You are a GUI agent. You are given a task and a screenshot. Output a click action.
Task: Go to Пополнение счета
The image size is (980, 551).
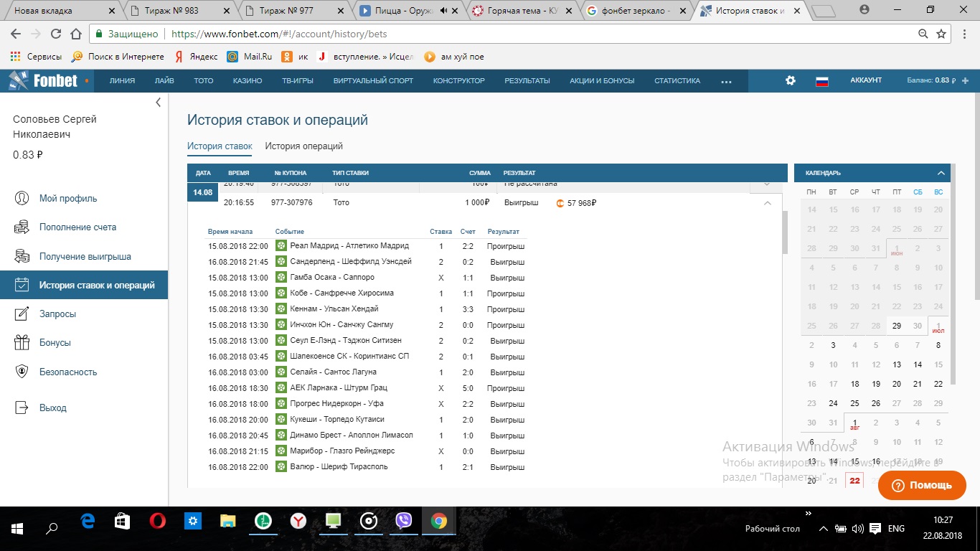tap(77, 227)
